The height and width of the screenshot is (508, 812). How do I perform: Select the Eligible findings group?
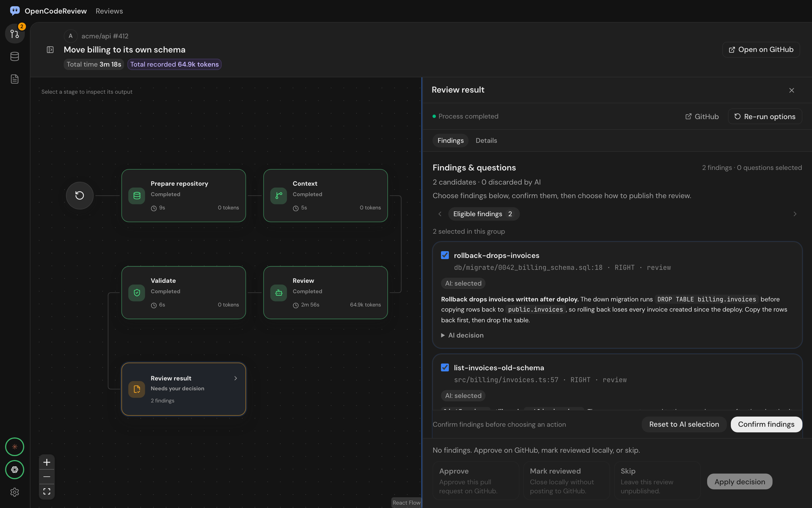point(484,214)
